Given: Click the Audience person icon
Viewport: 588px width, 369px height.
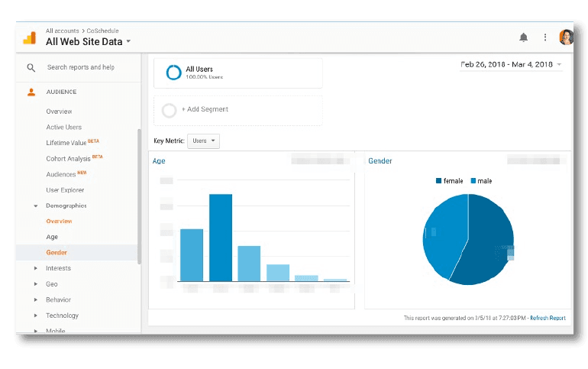Looking at the screenshot, I should pos(31,92).
